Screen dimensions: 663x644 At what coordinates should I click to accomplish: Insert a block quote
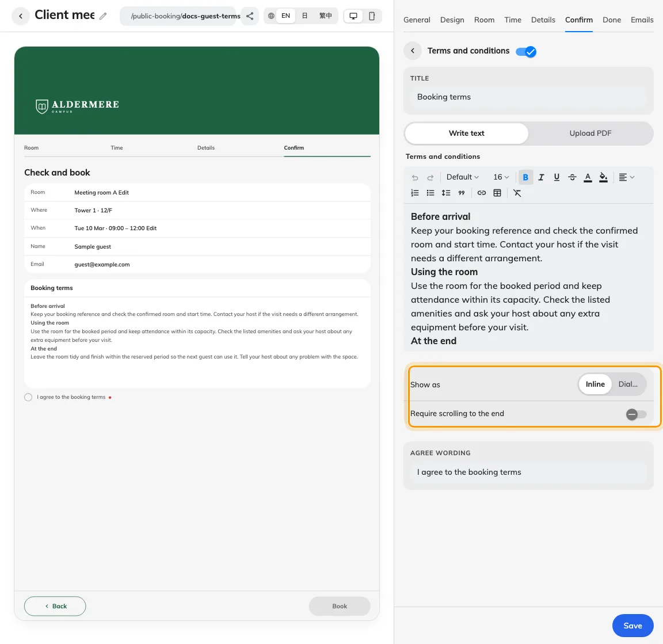(462, 193)
